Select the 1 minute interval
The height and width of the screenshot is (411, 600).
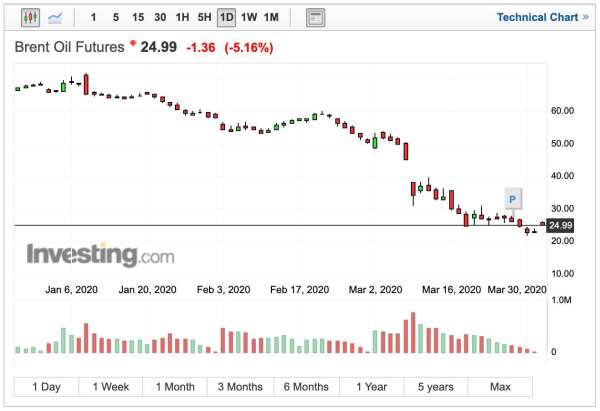pyautogui.click(x=93, y=17)
